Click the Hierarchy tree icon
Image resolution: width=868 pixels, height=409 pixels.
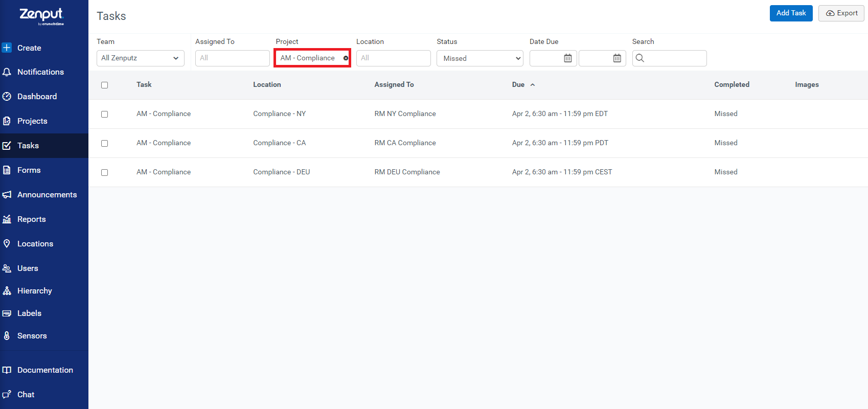[x=7, y=291]
